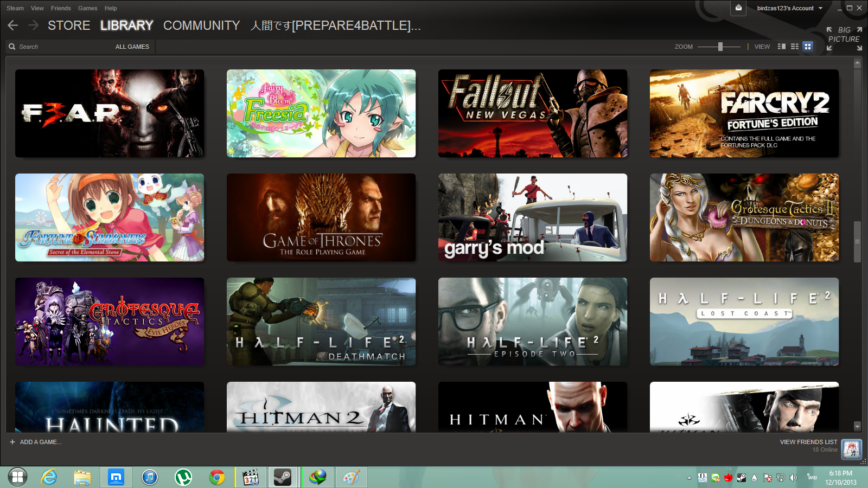This screenshot has width=868, height=488.
Task: Select Half-Life 2 Lost Coast tile
Action: [x=744, y=322]
